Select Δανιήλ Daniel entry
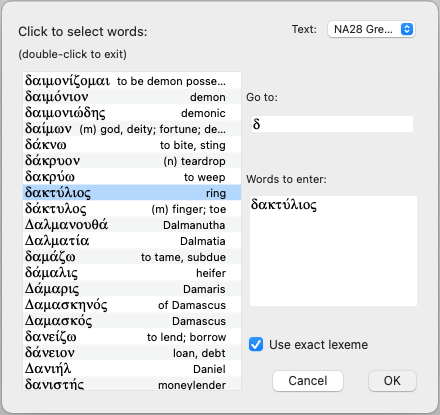 (132, 369)
